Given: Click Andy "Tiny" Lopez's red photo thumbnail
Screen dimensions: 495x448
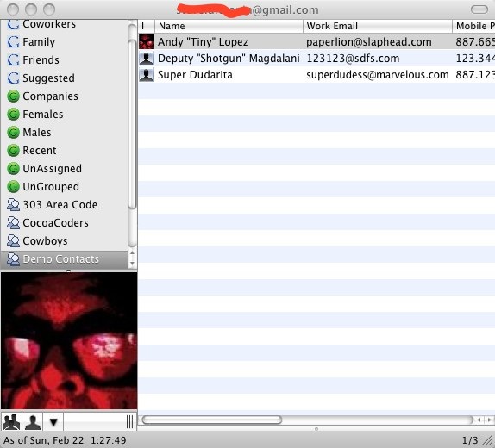Looking at the screenshot, I should 146,42.
